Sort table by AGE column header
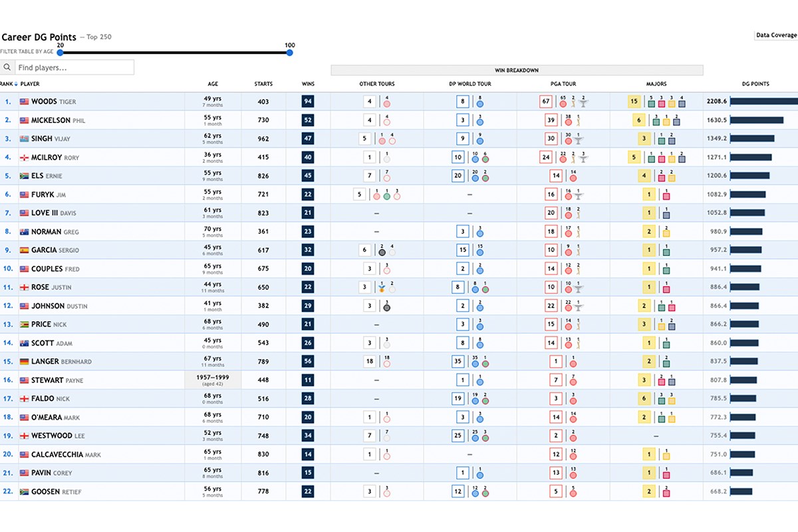The width and height of the screenshot is (798, 532). [x=213, y=84]
